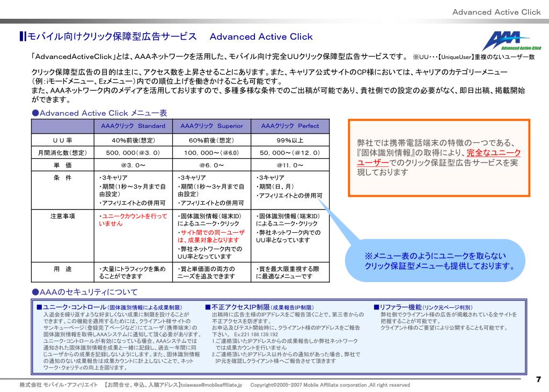Click the '@6.0~' unit price cell
The width and height of the screenshot is (549, 392).
click(211, 165)
